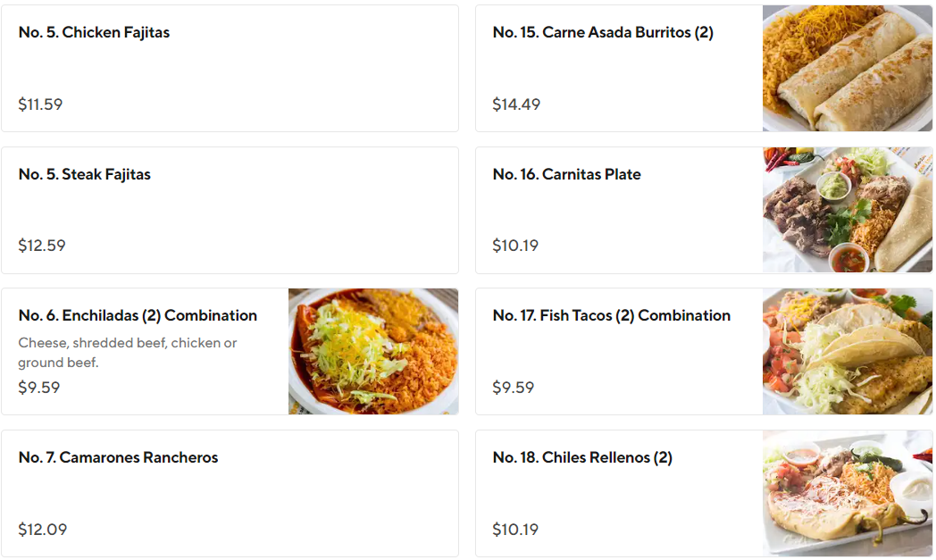Click the No. 6. Enchiladas (2) Combination title

tap(138, 315)
